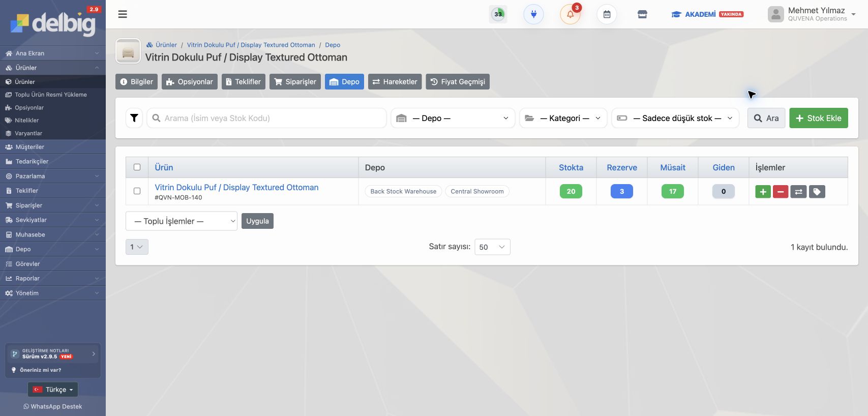Switch to Opsiyonlar tab
Screen dimensions: 868x416
[190, 82]
